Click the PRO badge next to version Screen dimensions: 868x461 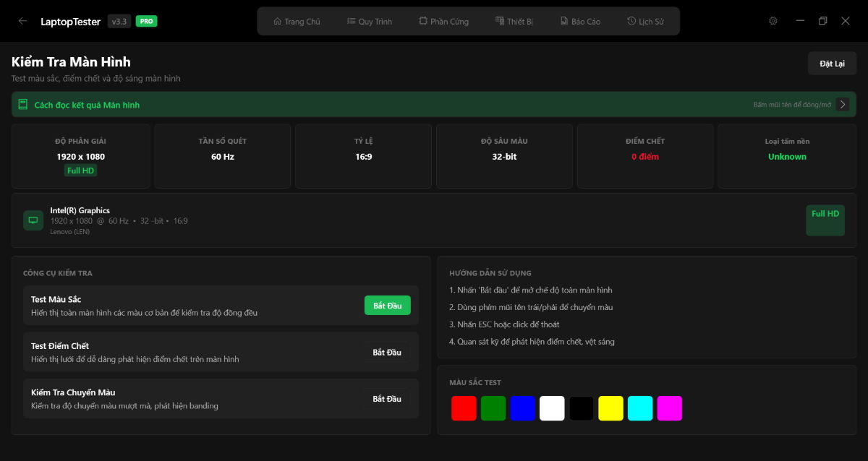pyautogui.click(x=145, y=21)
